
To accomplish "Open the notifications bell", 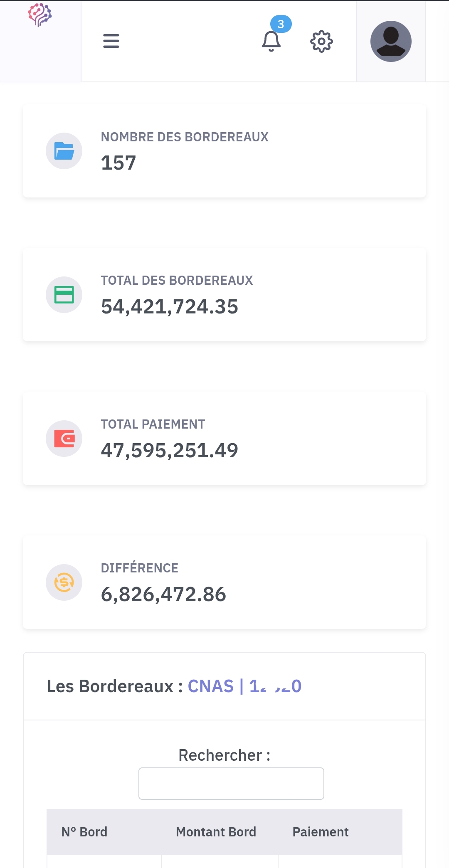I will 271,42.
